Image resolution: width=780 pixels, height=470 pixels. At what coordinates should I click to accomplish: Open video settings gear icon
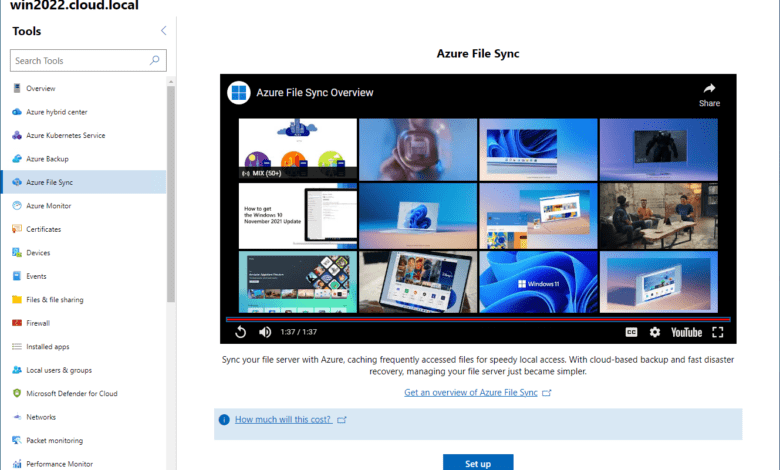[x=655, y=332]
